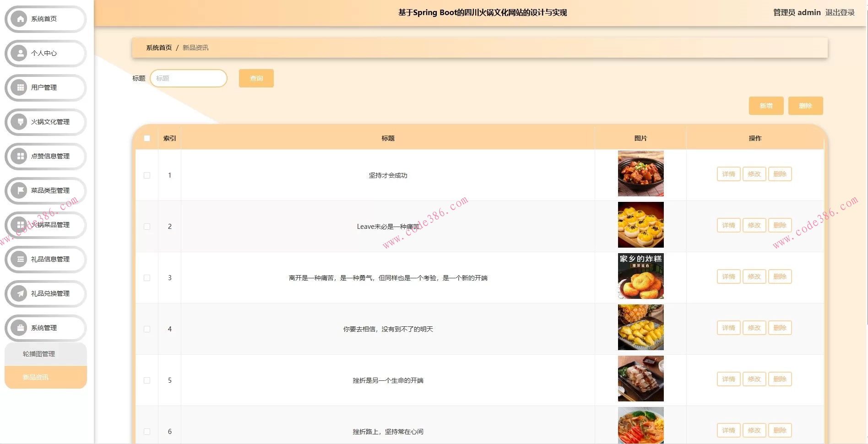
Task: Open 火锅文化管理 via its sidebar icon
Action: 19,122
